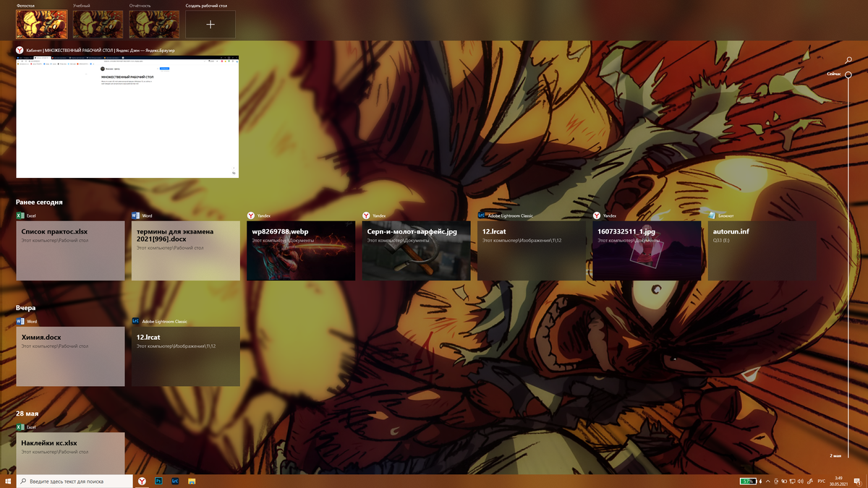Click the network icon in the tray
This screenshot has width=868, height=488.
tap(792, 481)
